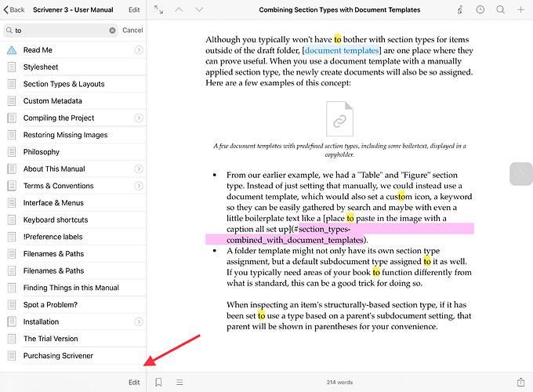The height and width of the screenshot is (392, 533).
Task: Click the About This Manual stack icon
Action: pos(12,169)
